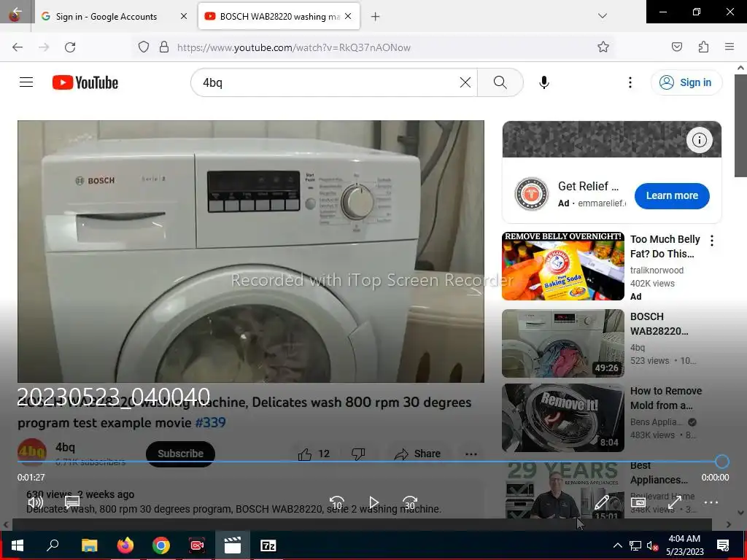747x560 pixels.
Task: Clear the search box text
Action: [465, 82]
